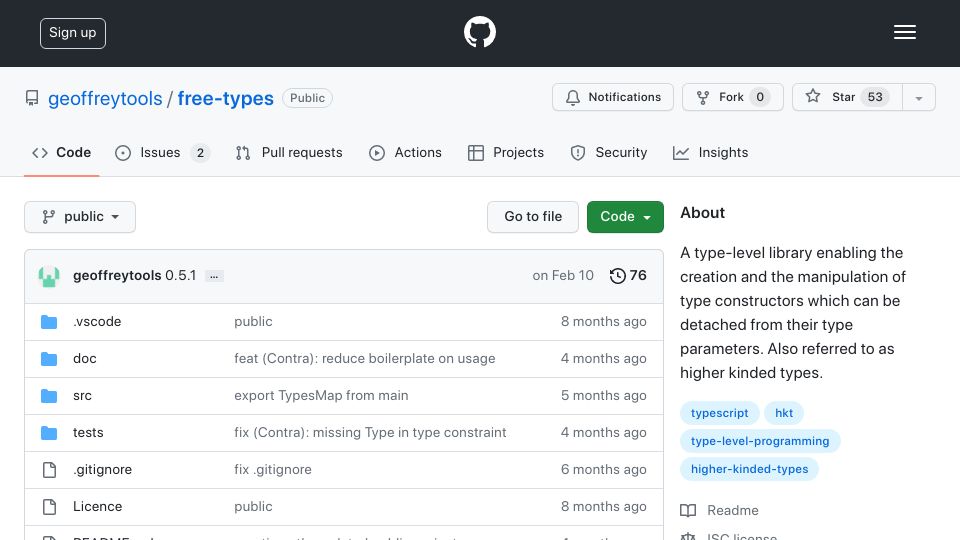
Task: Select the typescript topic tag
Action: tap(719, 413)
